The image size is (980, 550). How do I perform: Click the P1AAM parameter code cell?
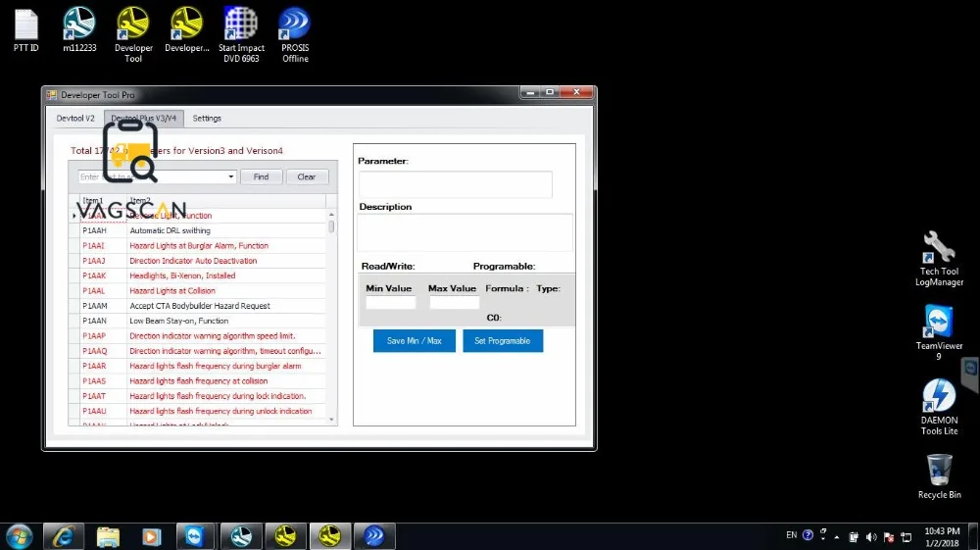tap(103, 306)
